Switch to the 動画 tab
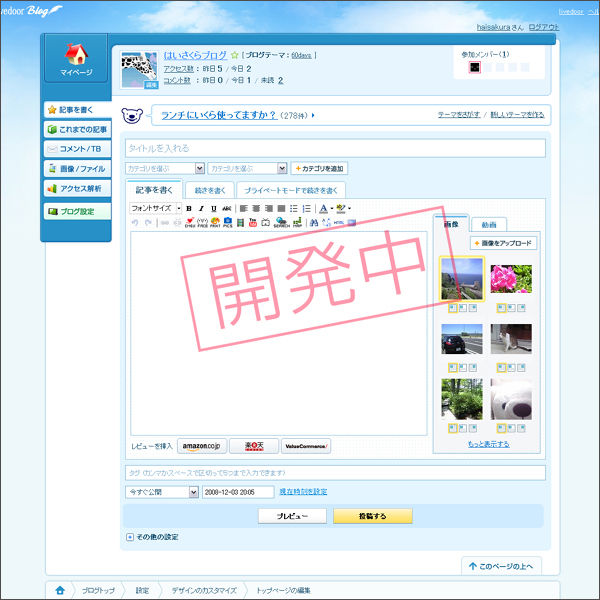600x600 pixels. click(489, 225)
